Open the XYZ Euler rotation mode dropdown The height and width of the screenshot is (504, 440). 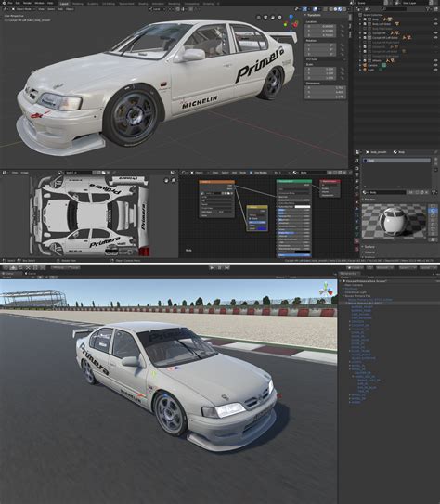coord(325,59)
